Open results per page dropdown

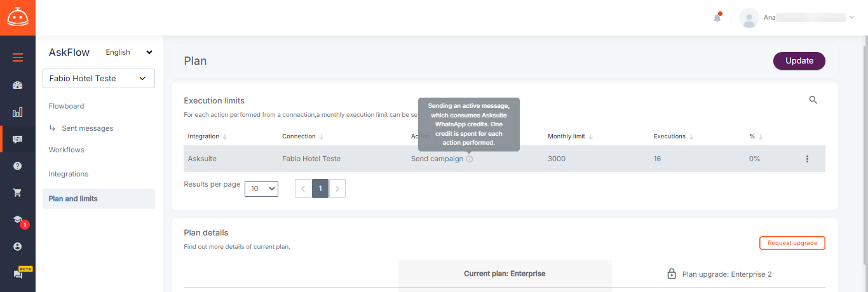click(261, 189)
